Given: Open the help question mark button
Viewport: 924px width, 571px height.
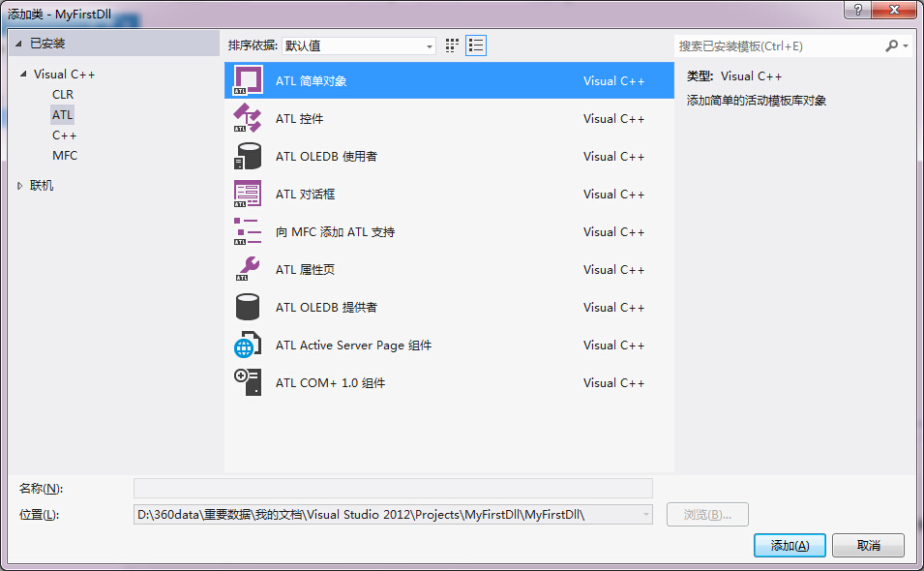Looking at the screenshot, I should [x=858, y=10].
